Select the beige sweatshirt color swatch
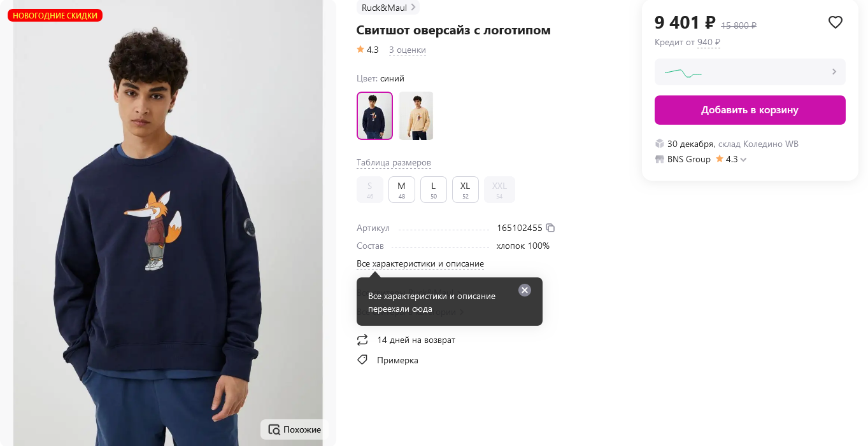The width and height of the screenshot is (868, 446). point(416,116)
